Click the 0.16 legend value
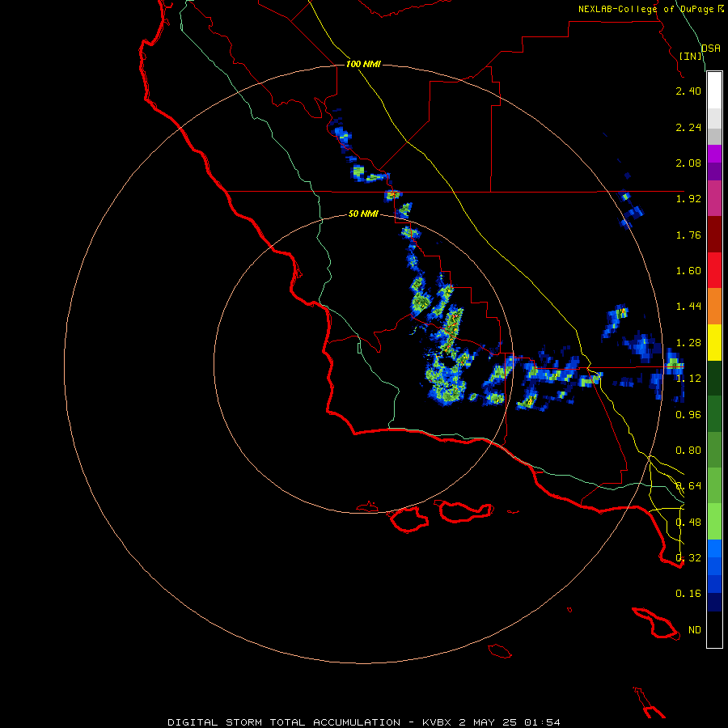The width and height of the screenshot is (728, 728). [688, 594]
